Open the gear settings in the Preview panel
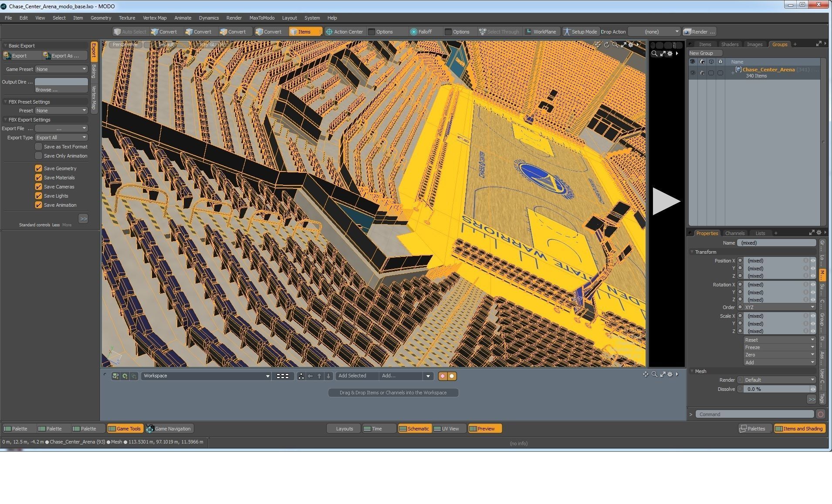This screenshot has width=832, height=504. (670, 54)
